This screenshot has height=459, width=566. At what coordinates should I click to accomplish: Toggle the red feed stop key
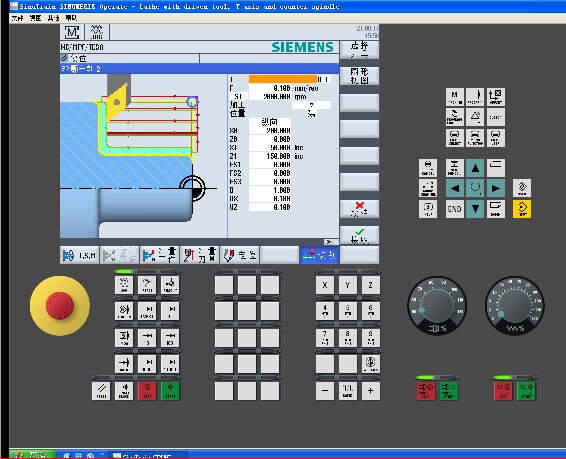503,391
